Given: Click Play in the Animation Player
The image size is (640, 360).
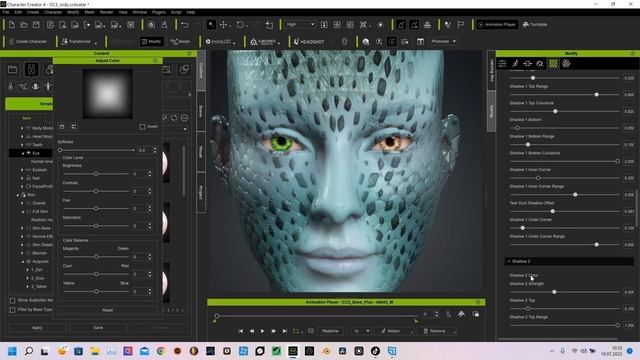Looking at the screenshot, I should coord(262,331).
